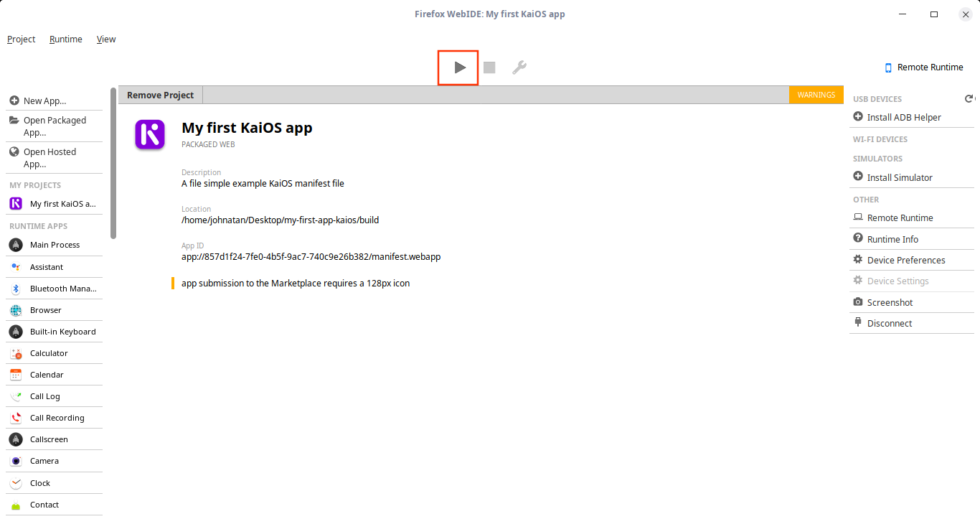
Task: Take a Screenshot of the device
Action: [x=912, y=302]
